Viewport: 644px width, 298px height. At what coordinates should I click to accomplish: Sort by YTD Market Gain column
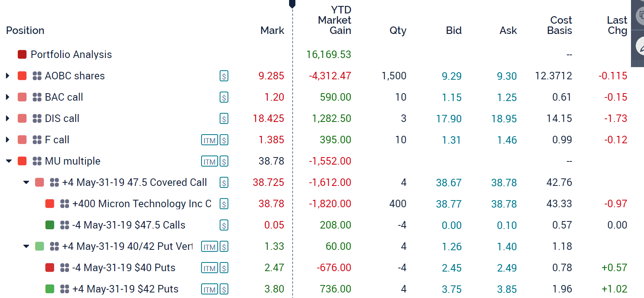tap(334, 20)
